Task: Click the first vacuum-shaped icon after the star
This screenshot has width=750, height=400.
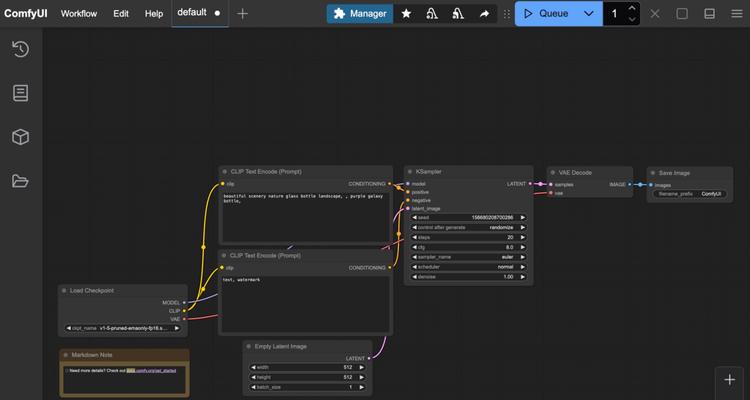Action: [432, 14]
